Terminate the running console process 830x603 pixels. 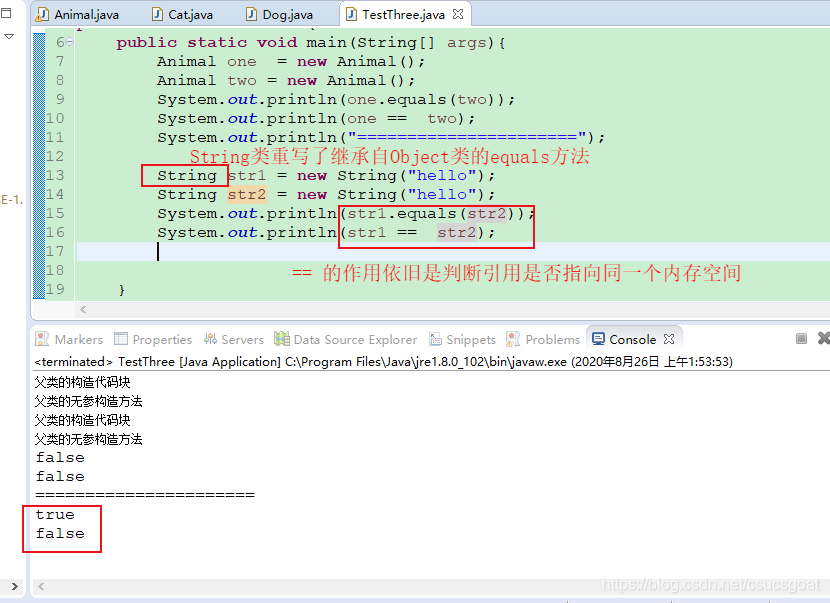(801, 338)
